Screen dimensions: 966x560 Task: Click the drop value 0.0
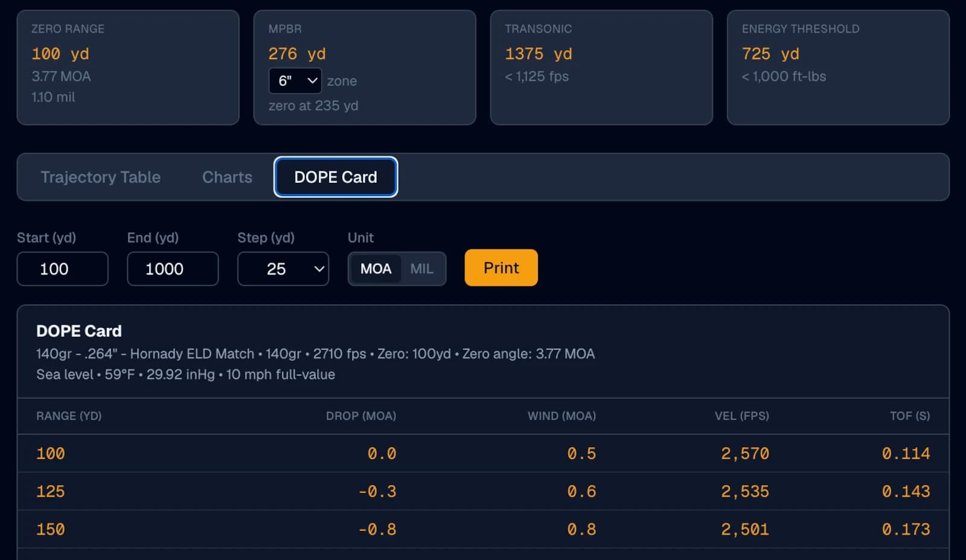(x=382, y=454)
